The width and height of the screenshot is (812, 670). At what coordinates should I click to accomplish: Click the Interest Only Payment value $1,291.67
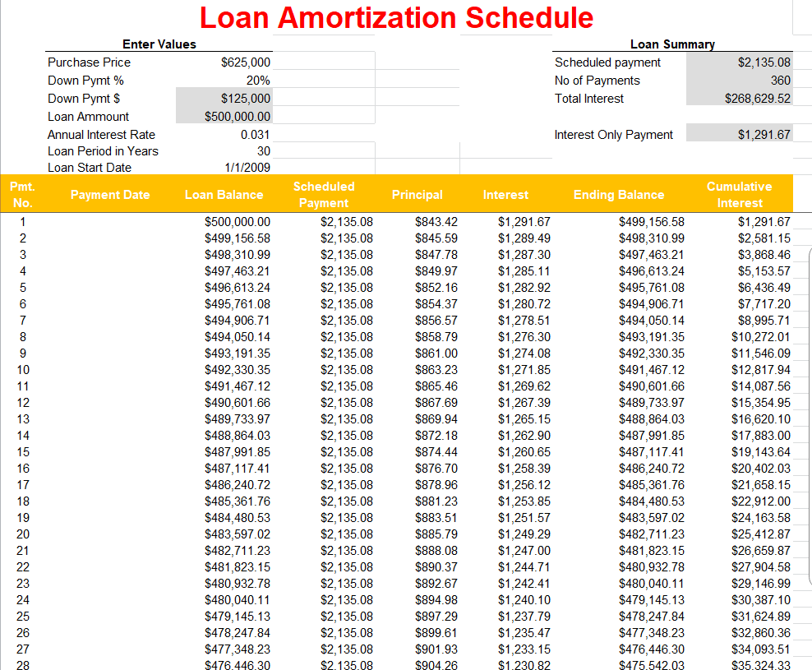[x=764, y=135]
